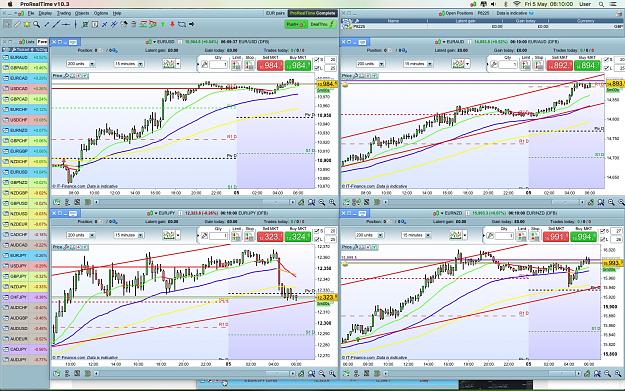625x391 pixels.
Task: Open the Options menu
Action: (x=100, y=13)
